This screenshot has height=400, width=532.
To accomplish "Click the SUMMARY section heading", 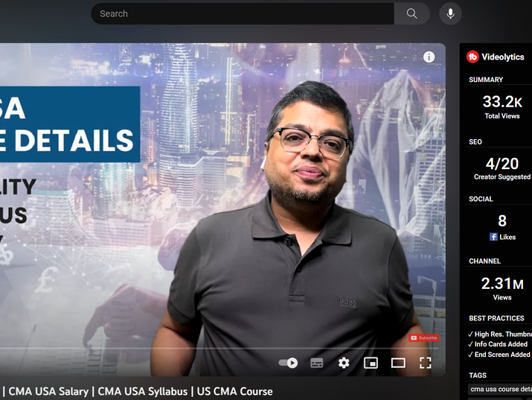I will (486, 80).
